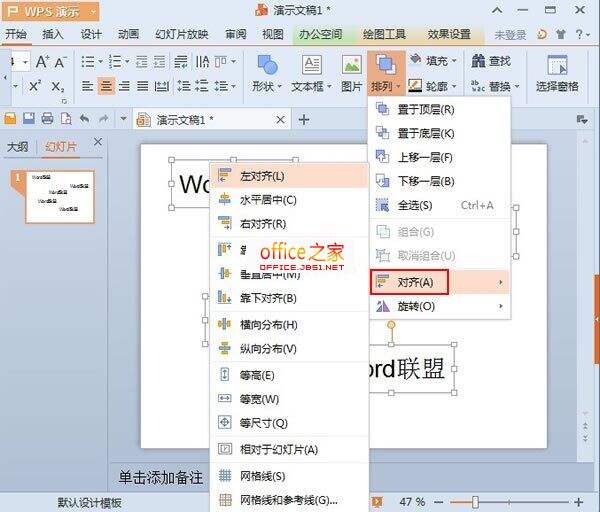Click the Fill (填充) paint bucket
Viewport: 600px width, 512px height.
[x=416, y=60]
